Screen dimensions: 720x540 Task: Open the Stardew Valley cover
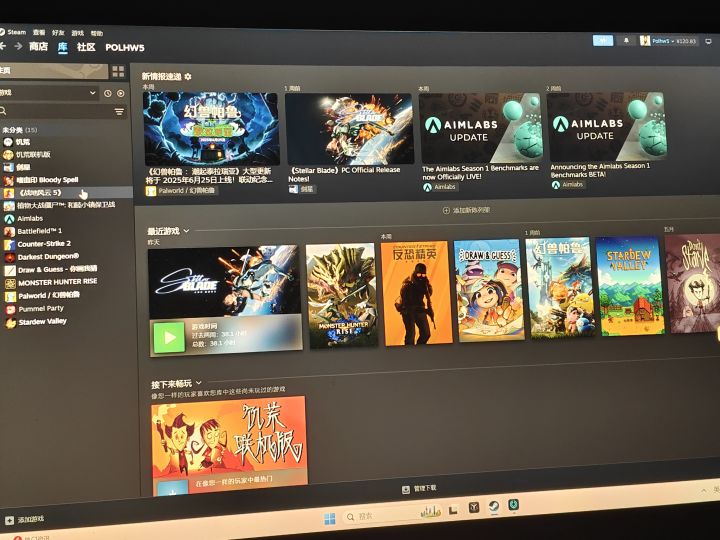pos(630,286)
